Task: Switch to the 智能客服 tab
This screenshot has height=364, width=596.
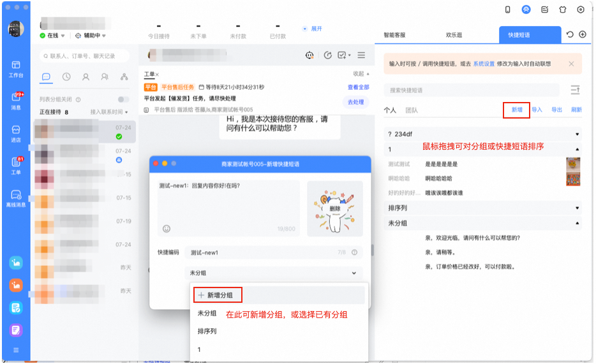Action: point(394,35)
